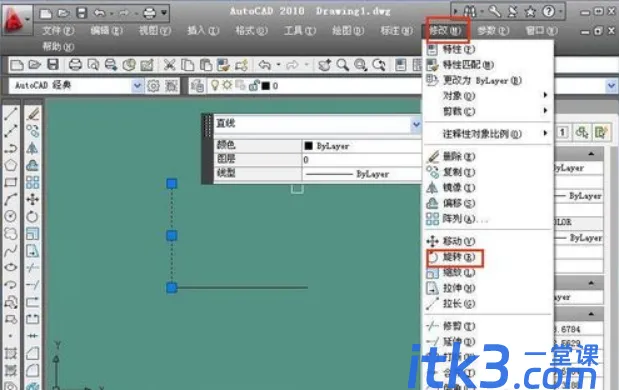Click the Trim tool in left toolbar

click(33, 267)
